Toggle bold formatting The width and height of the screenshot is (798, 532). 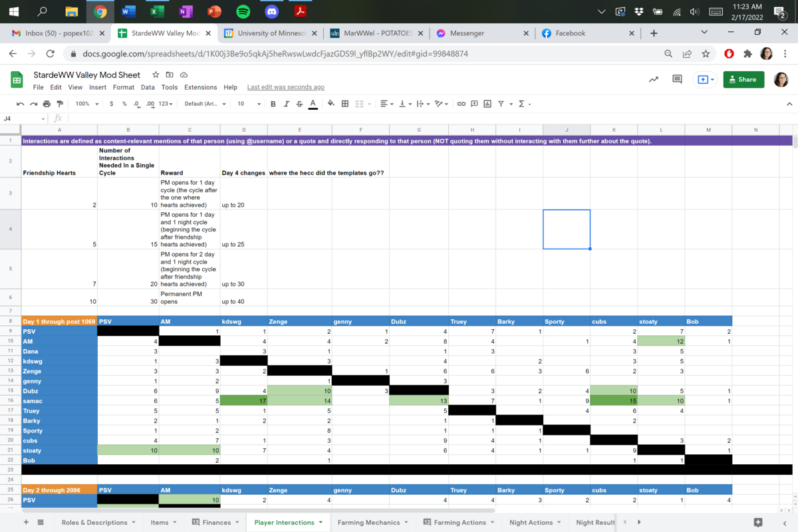[x=273, y=104]
